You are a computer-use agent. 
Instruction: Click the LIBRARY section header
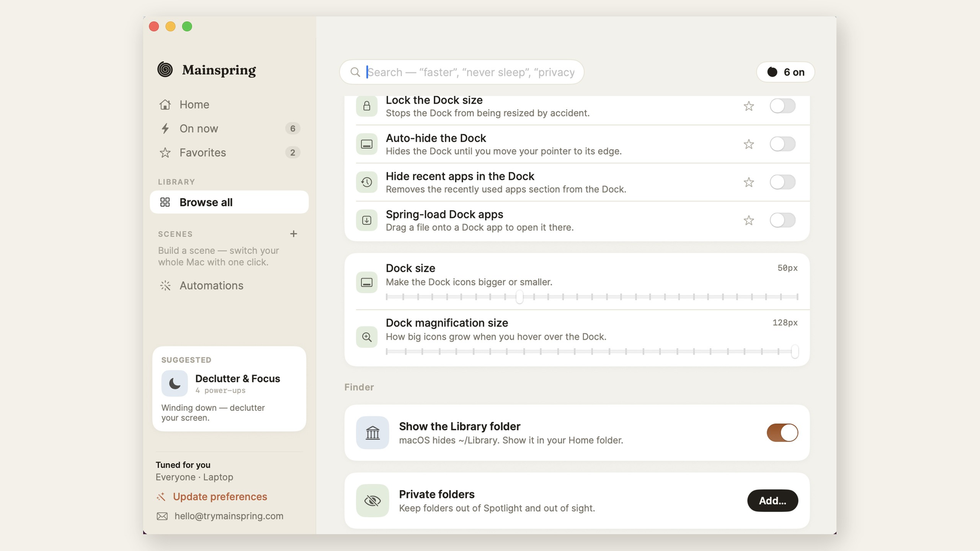(177, 182)
